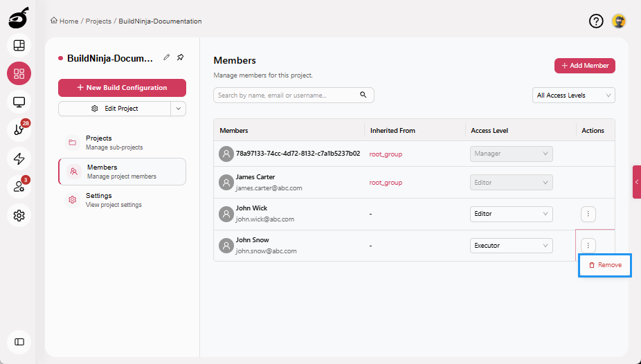Image resolution: width=641 pixels, height=364 pixels.
Task: Click the Edit Project button
Action: [x=114, y=109]
